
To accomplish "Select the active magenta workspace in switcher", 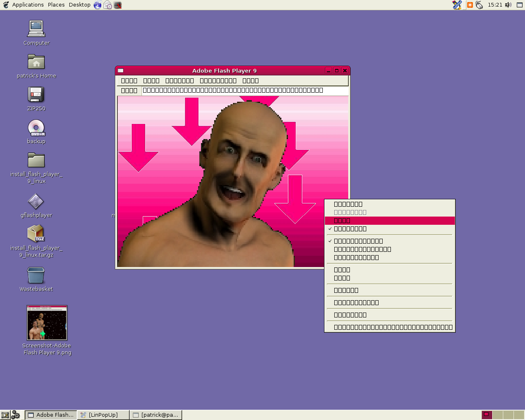I will pos(487,415).
